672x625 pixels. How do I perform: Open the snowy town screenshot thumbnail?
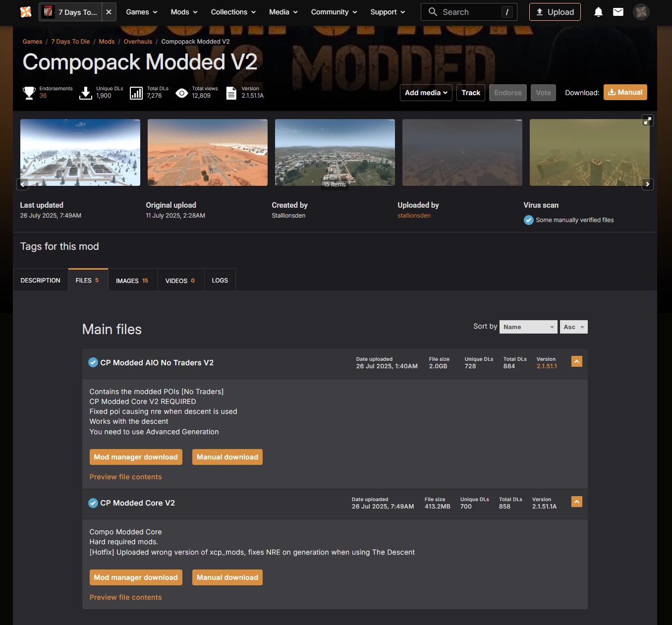tap(80, 153)
